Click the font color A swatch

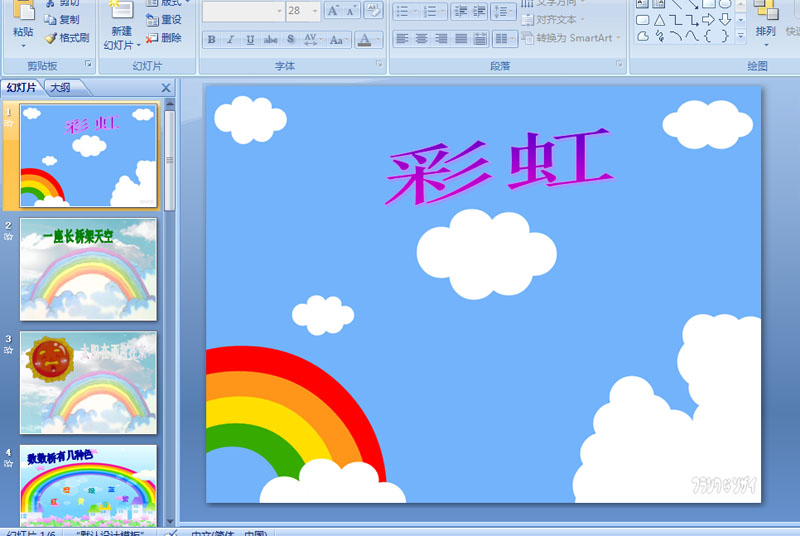pyautogui.click(x=364, y=39)
